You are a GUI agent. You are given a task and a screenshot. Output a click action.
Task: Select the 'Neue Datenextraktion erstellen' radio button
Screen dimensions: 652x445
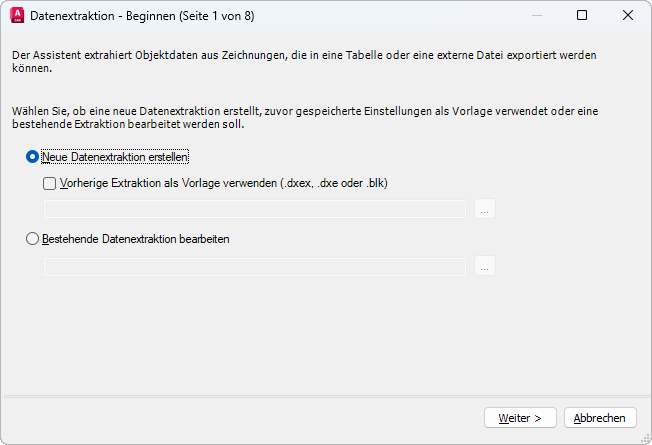coord(33,157)
